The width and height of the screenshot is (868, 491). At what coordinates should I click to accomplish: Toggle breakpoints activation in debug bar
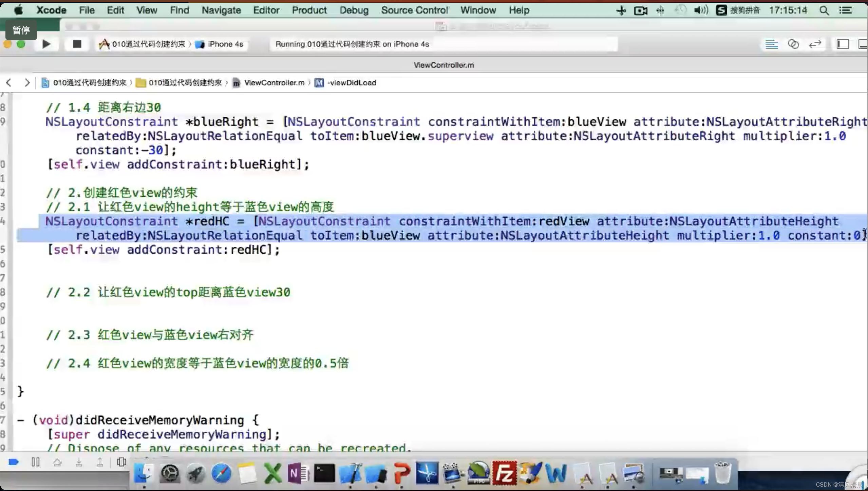14,462
